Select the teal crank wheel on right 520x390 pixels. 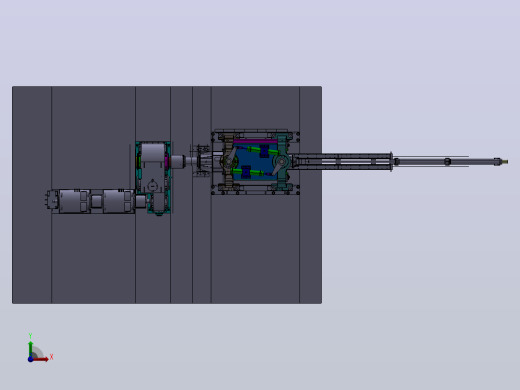(x=282, y=162)
